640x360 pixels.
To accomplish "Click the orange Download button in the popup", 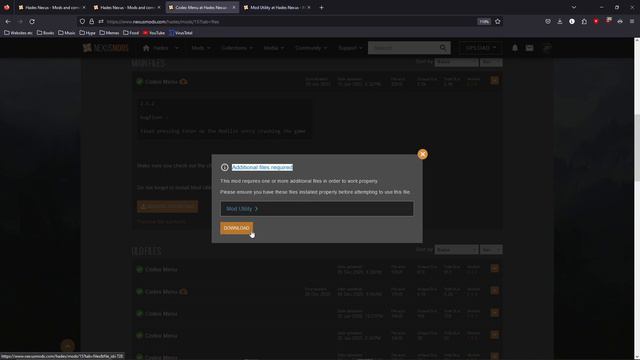I will point(236,228).
